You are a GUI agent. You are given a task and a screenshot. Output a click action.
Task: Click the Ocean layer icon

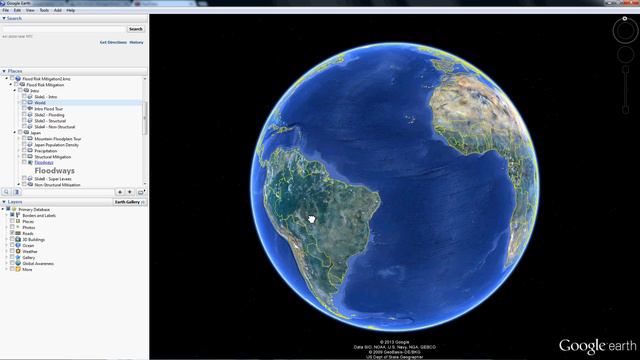18,245
